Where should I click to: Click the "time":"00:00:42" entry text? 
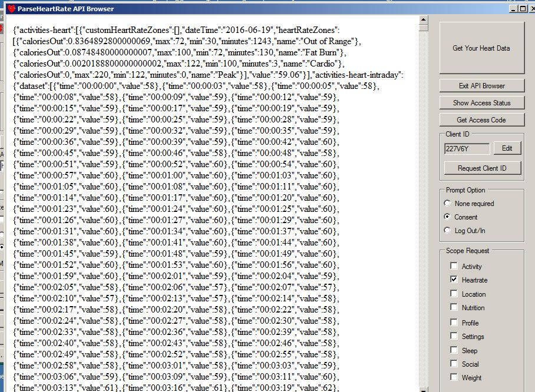coord(285,142)
